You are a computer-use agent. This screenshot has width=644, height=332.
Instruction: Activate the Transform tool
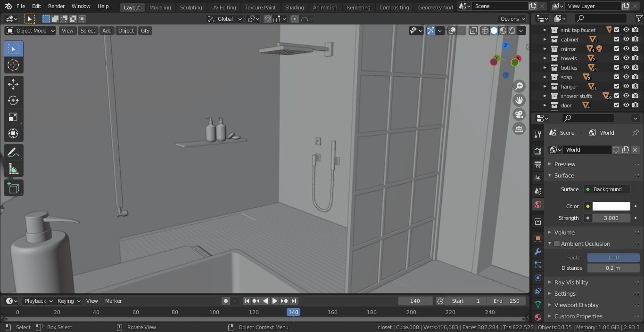[x=13, y=133]
